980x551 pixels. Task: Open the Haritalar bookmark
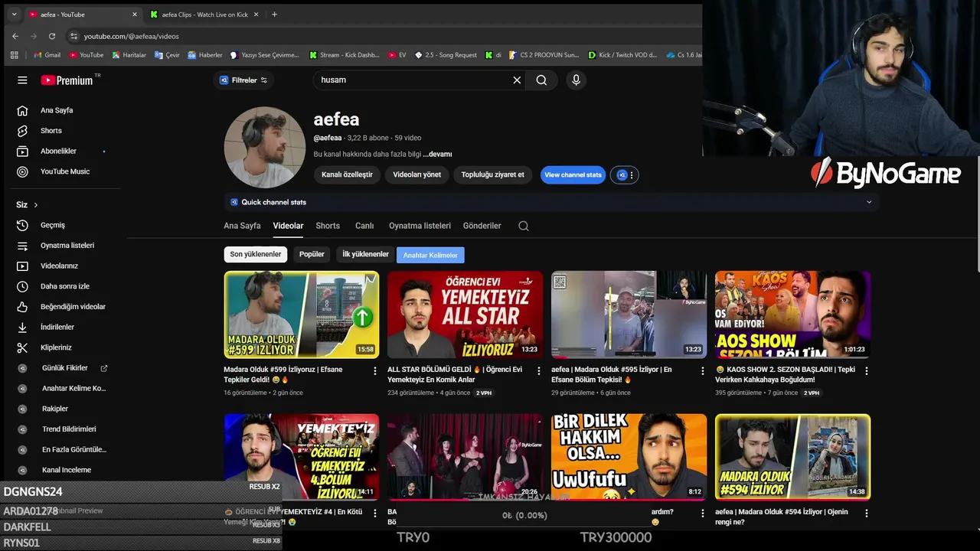tap(129, 55)
